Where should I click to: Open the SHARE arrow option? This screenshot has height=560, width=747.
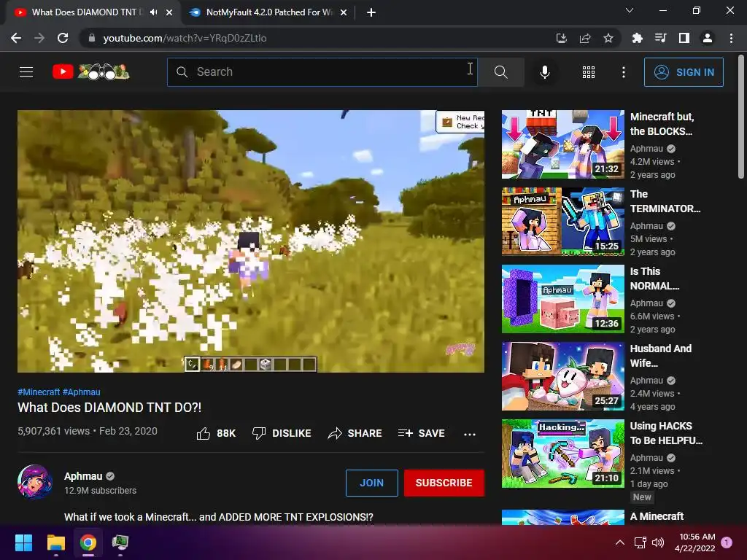coord(355,433)
